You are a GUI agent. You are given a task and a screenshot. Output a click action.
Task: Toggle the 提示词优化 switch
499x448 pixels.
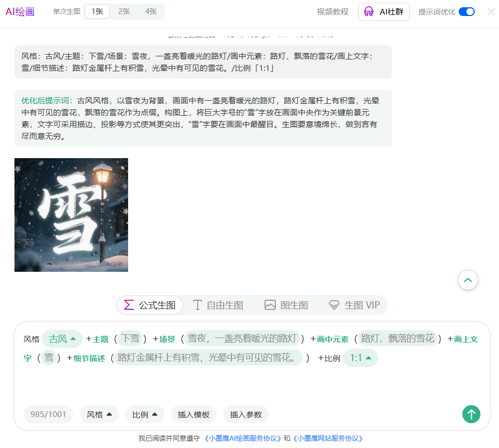(x=466, y=11)
